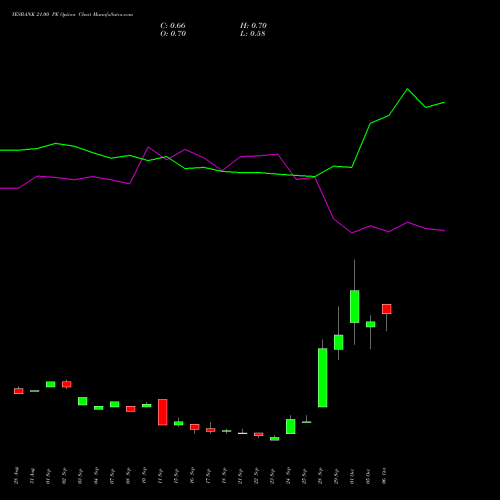This screenshot has width=500, height=500.
Task: Click the open value O: 0.70
Action: coord(173,34)
